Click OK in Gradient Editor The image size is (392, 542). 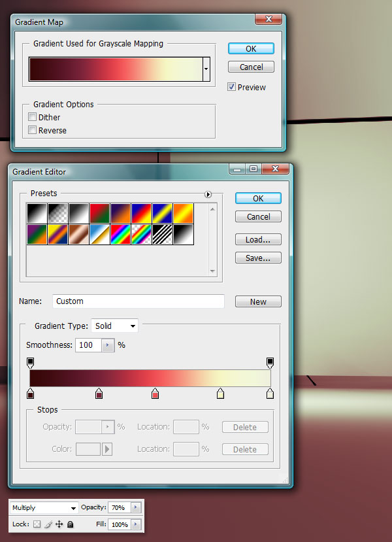pyautogui.click(x=258, y=198)
